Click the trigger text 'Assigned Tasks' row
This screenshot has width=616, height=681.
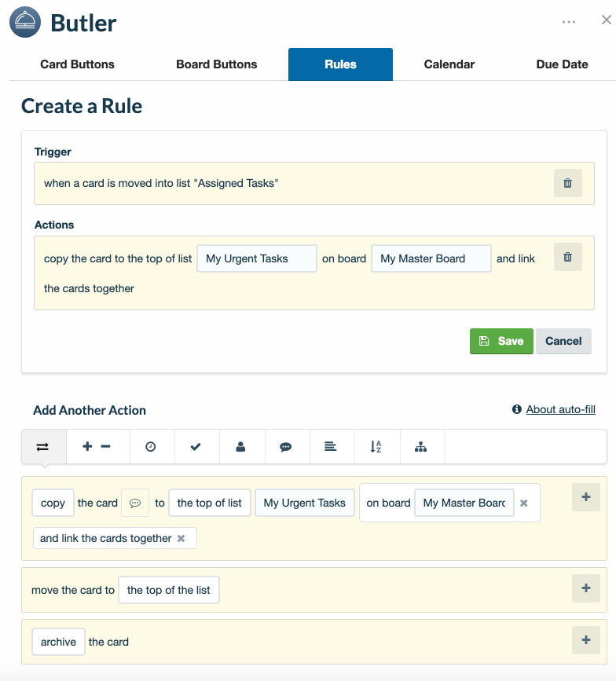coord(314,183)
